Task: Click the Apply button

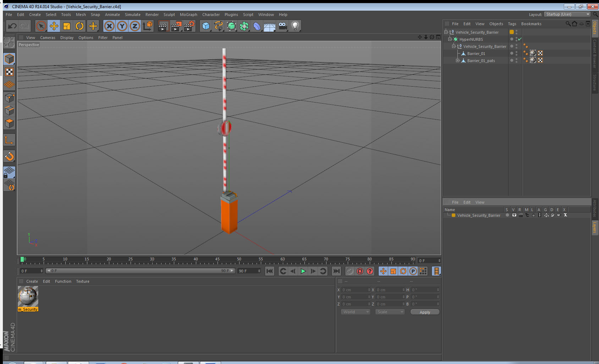Action: pyautogui.click(x=425, y=312)
